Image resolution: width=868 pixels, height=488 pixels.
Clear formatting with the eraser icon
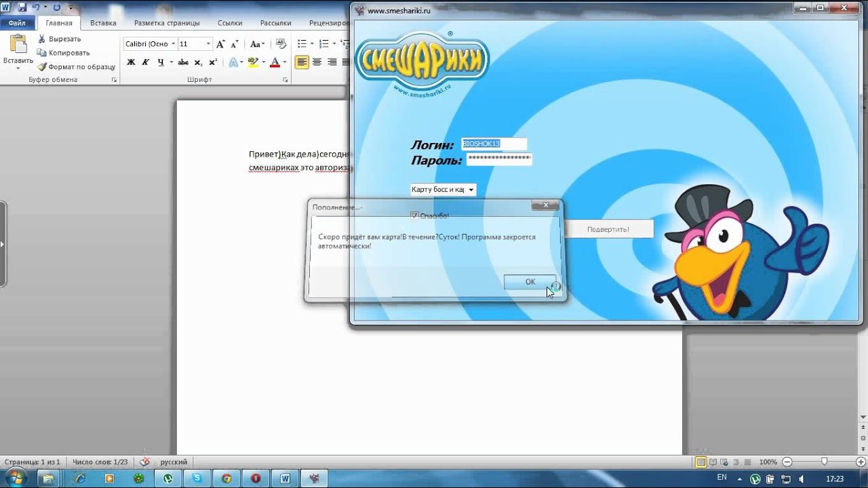click(281, 44)
